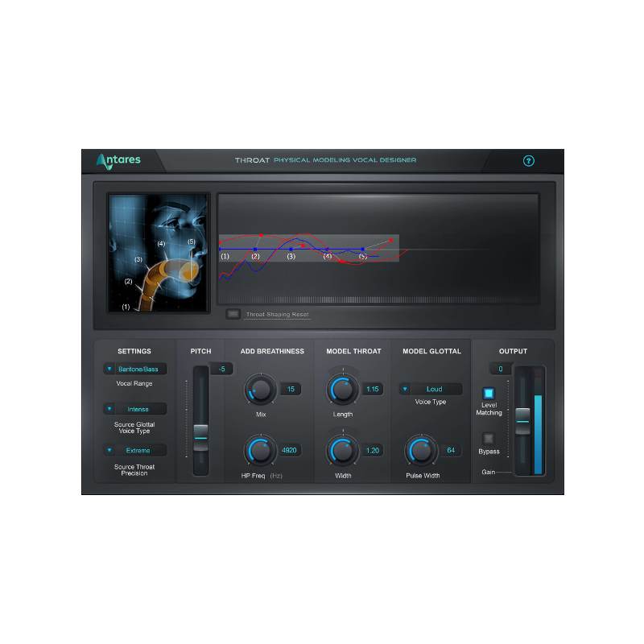Click the MODEL GLOTTAL heading
Screen dimensions: 644x644
coord(431,351)
